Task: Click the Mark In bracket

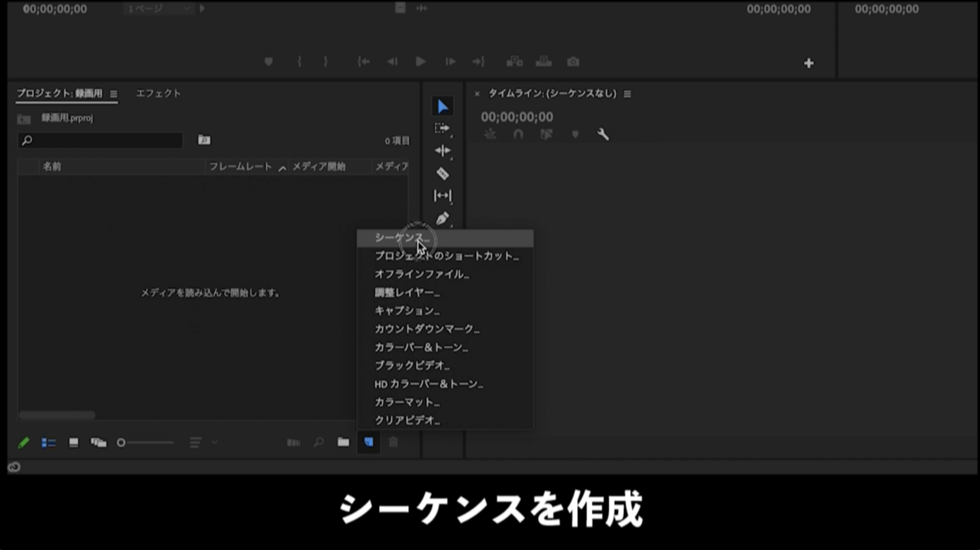Action: click(x=300, y=61)
